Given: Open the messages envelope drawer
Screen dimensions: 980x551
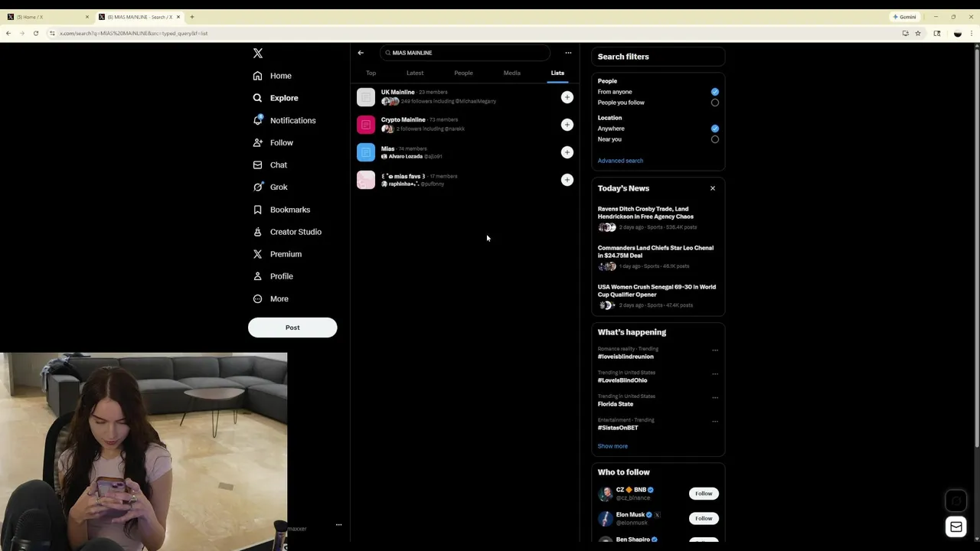Looking at the screenshot, I should [x=956, y=527].
